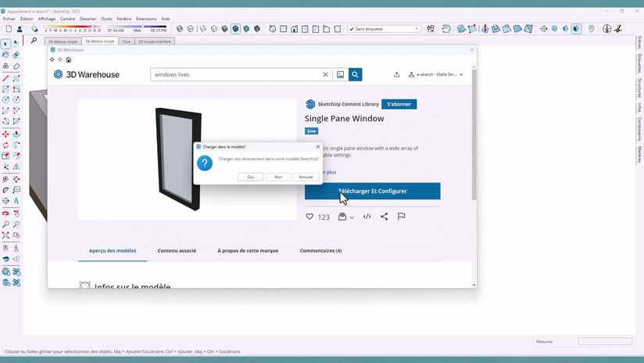644x363 pixels.
Task: Select the arrow Select tool
Action: (x=5, y=44)
